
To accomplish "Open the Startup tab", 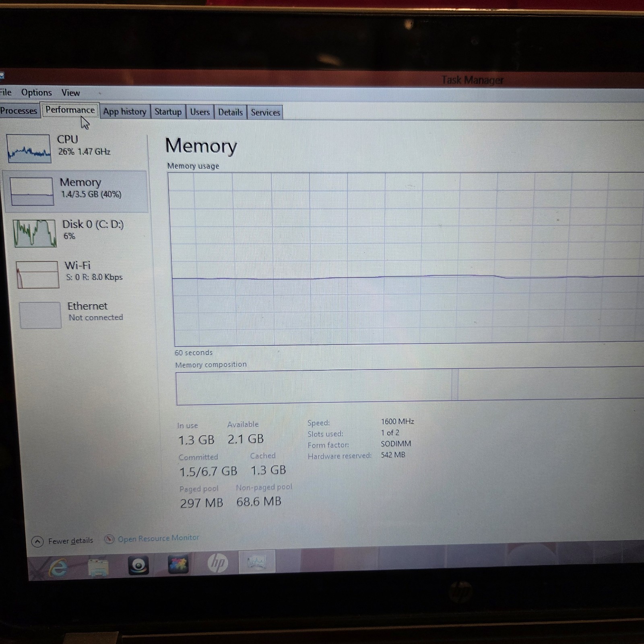I will coord(168,112).
